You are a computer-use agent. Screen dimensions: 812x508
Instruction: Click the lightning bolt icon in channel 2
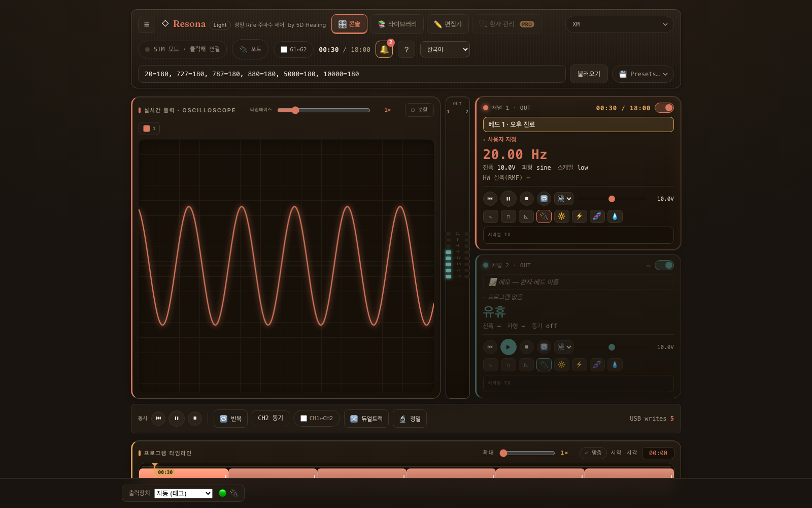click(580, 365)
